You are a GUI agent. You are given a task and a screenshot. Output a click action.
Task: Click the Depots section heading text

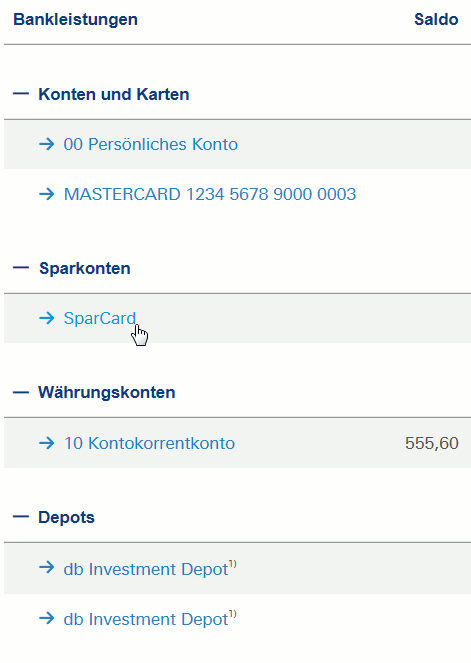click(x=66, y=517)
